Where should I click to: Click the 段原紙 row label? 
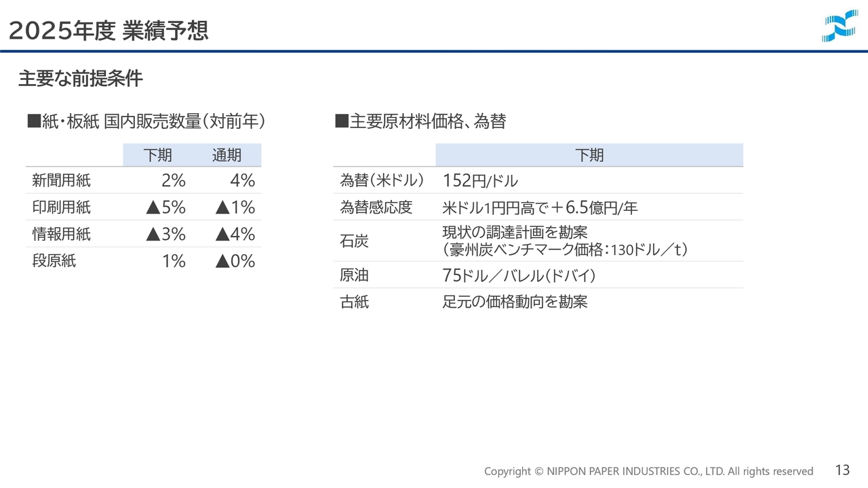click(54, 261)
